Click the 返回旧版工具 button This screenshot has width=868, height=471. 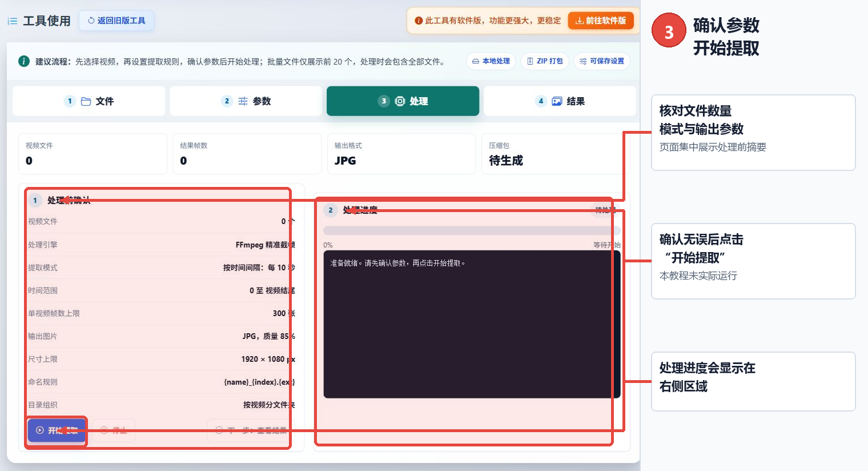point(116,21)
